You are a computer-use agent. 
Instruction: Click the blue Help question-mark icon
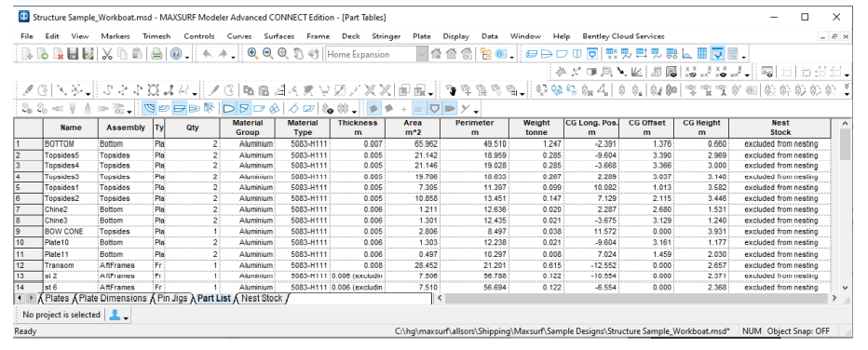click(x=176, y=54)
